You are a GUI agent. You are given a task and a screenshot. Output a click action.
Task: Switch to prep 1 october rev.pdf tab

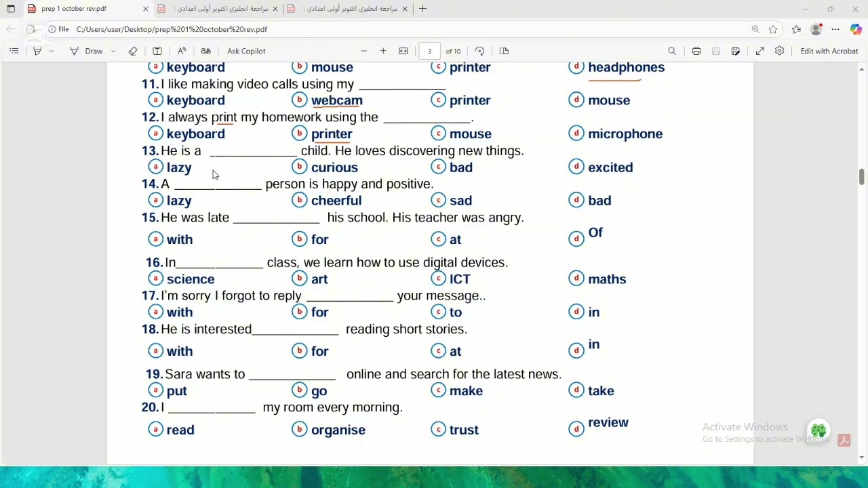point(87,9)
